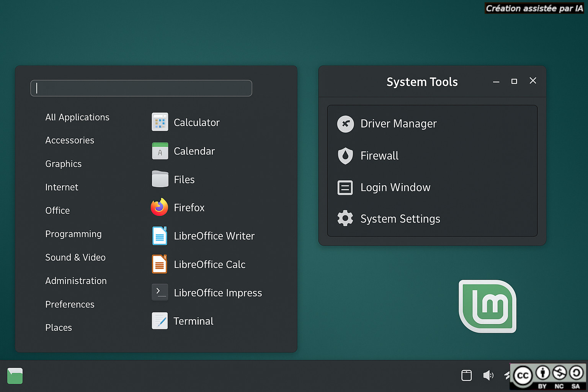Open Login Window from System Tools
The width and height of the screenshot is (588, 392).
[x=395, y=187]
